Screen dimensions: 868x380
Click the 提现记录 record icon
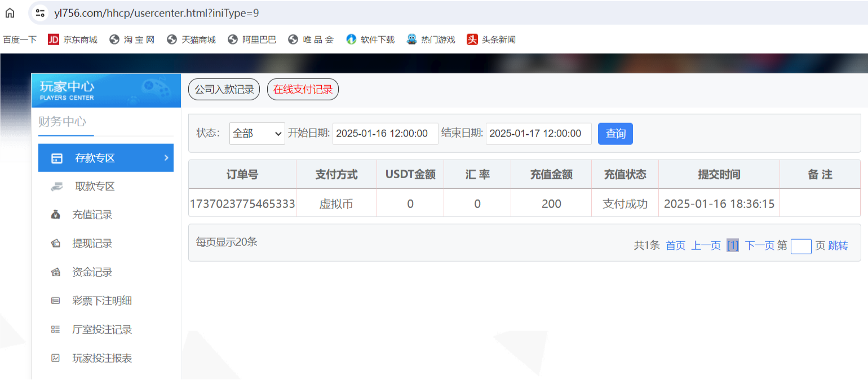(x=55, y=244)
